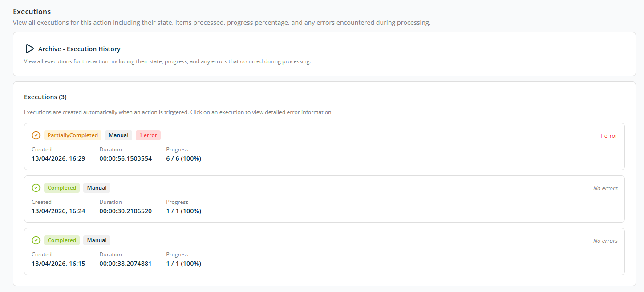
Task: Click the PartiallyCompleted status badge
Action: click(73, 135)
